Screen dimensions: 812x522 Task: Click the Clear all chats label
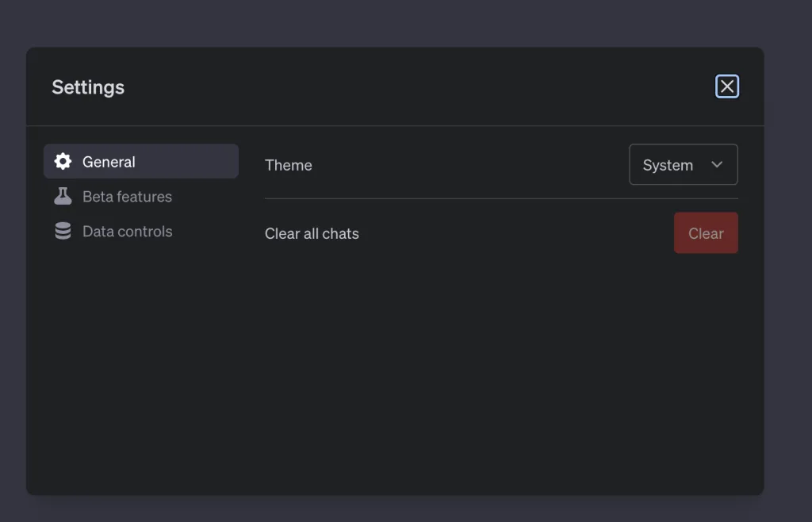(x=312, y=233)
